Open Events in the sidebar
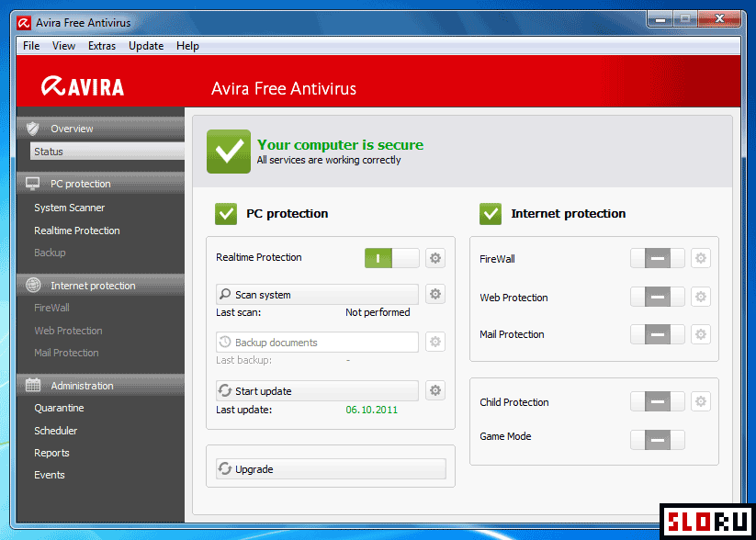The width and height of the screenshot is (756, 540). pyautogui.click(x=50, y=475)
